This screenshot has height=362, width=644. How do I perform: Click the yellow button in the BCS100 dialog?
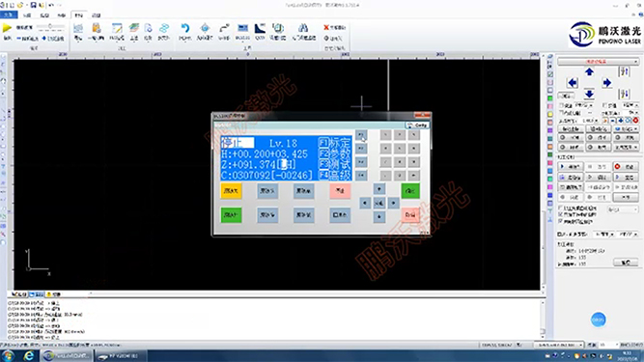coord(231,191)
